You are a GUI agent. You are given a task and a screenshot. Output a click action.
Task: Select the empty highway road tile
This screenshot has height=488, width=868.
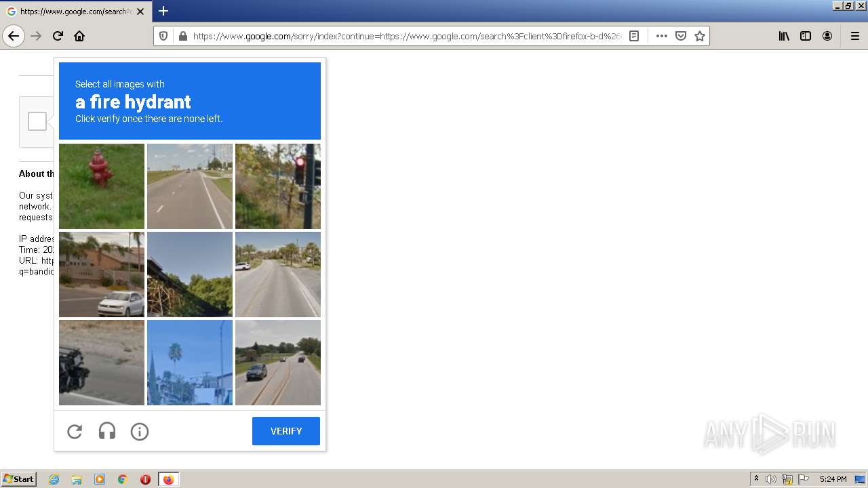[x=190, y=186]
